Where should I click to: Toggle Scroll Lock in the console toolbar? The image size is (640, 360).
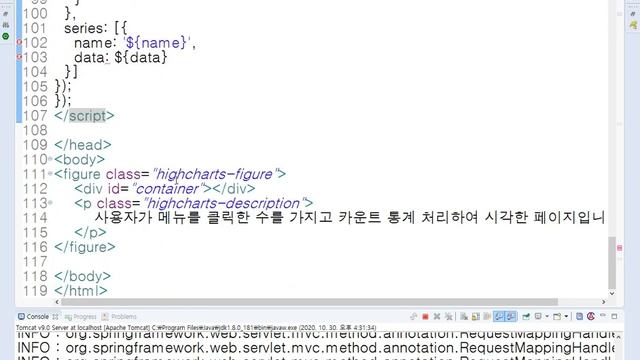(x=476, y=316)
